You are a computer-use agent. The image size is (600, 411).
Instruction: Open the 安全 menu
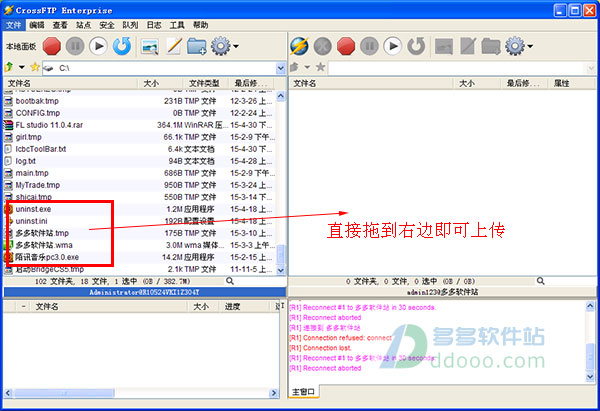107,25
